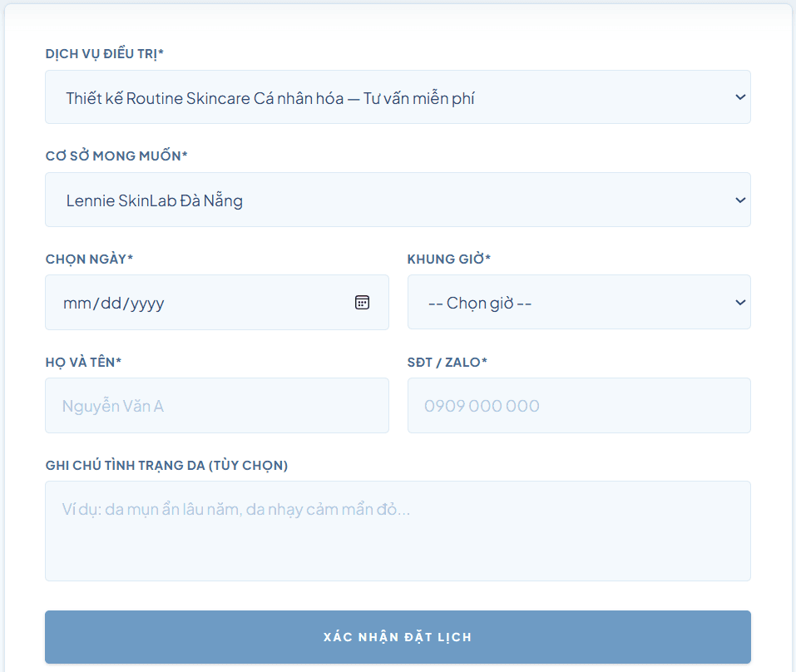Focus the Họ và tên name field
Viewport: 796px width, 672px height.
pos(217,406)
